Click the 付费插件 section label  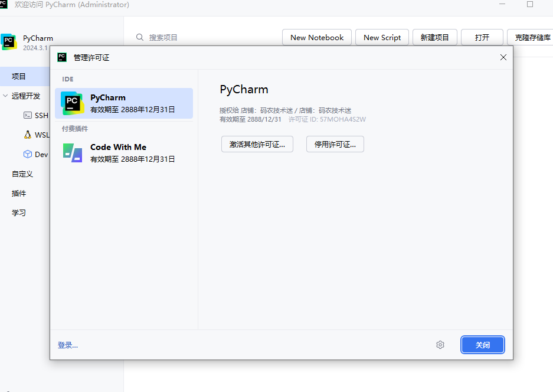pos(75,129)
